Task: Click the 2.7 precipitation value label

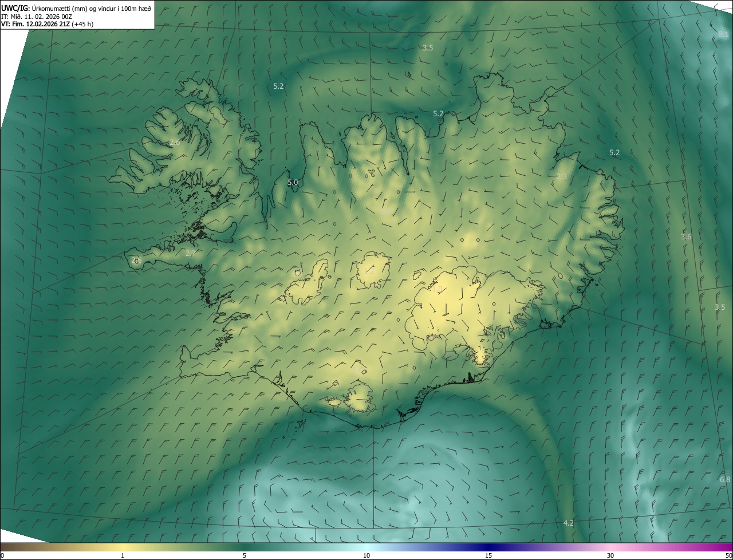Action: (191, 253)
